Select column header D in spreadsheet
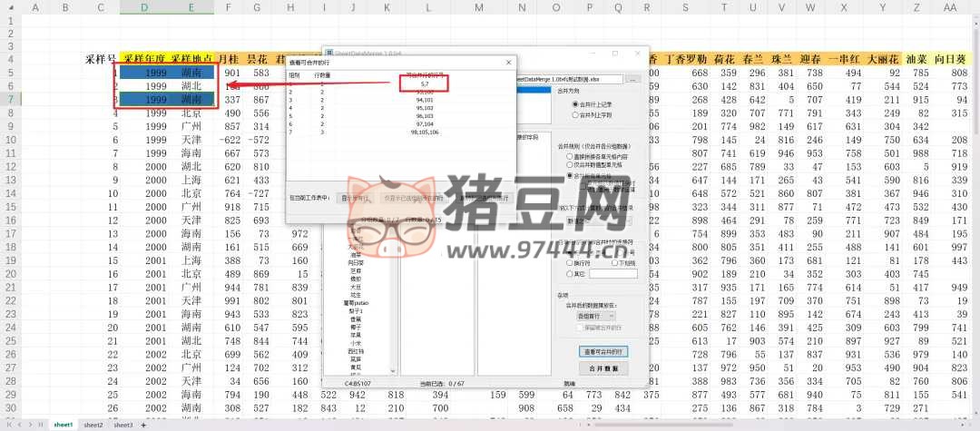The image size is (980, 431). (x=145, y=7)
